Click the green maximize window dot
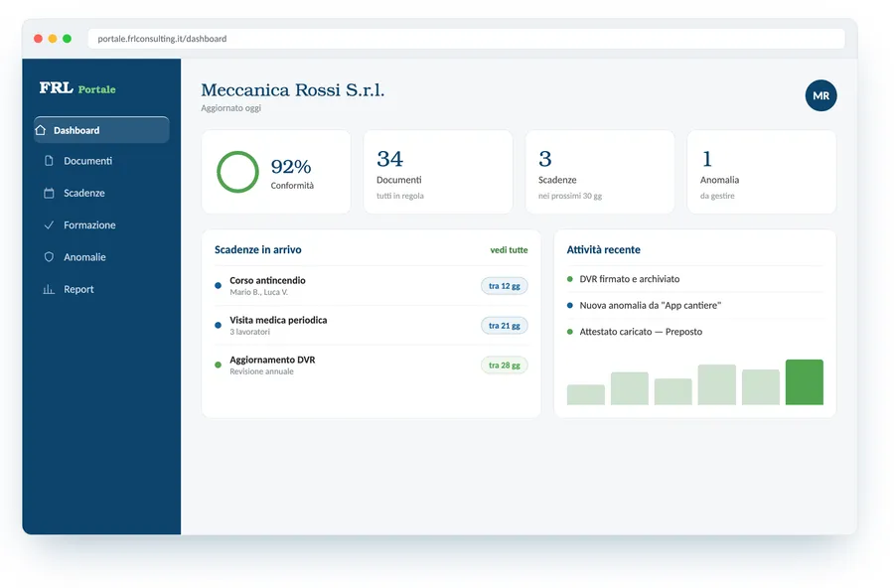This screenshot has height=588, width=894. click(67, 38)
